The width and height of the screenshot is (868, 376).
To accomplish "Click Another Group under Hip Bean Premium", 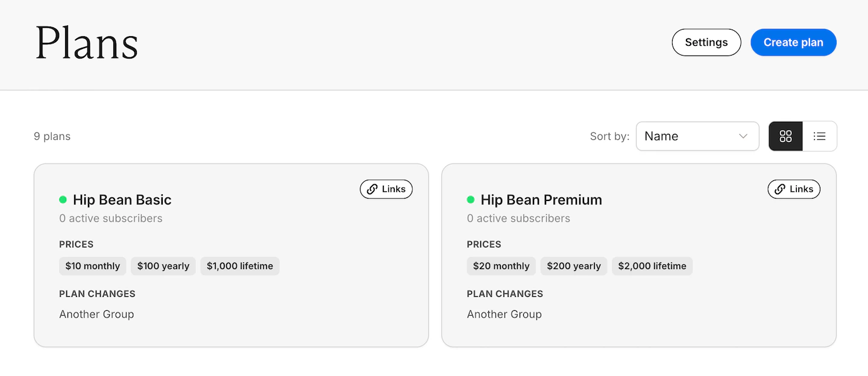I will (x=505, y=314).
